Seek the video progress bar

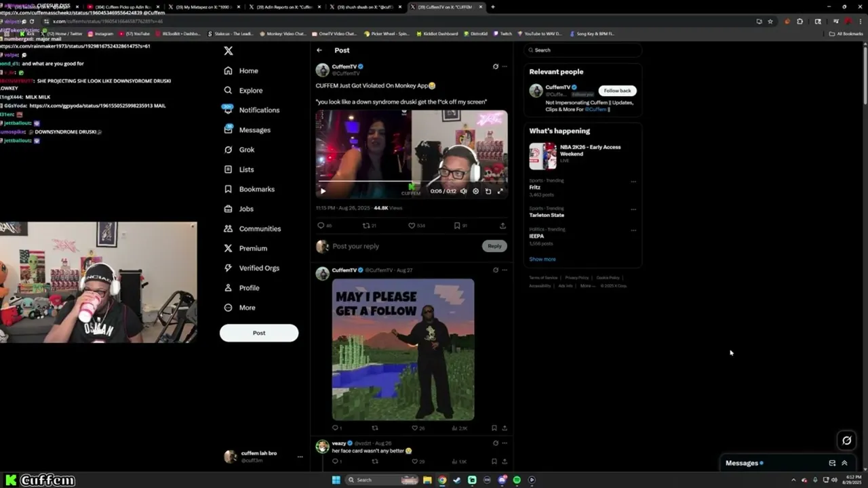(412, 182)
